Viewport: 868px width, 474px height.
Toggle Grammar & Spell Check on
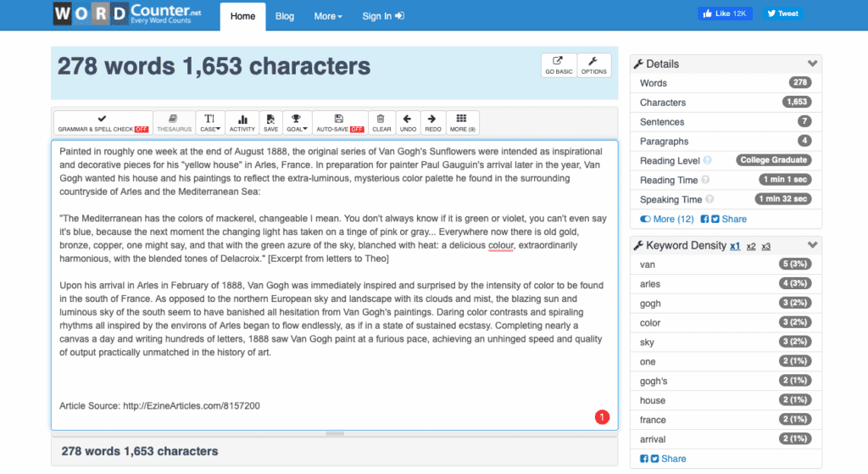(x=103, y=123)
